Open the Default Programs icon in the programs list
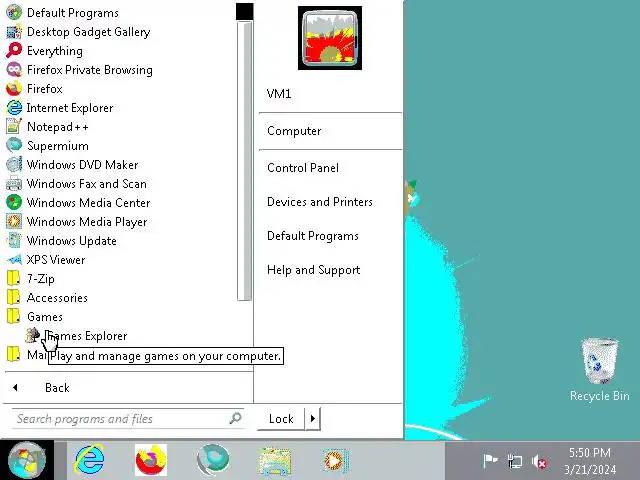Image resolution: width=640 pixels, height=480 pixels. click(14, 13)
